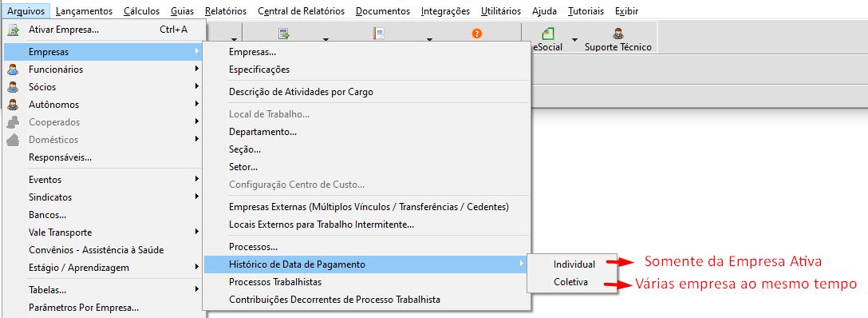
Task: Open the Exibir menu
Action: click(x=626, y=11)
